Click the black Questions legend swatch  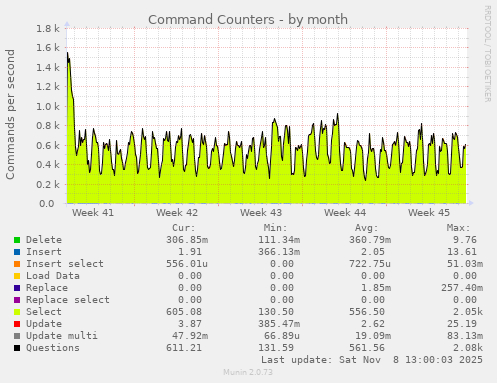(x=17, y=348)
